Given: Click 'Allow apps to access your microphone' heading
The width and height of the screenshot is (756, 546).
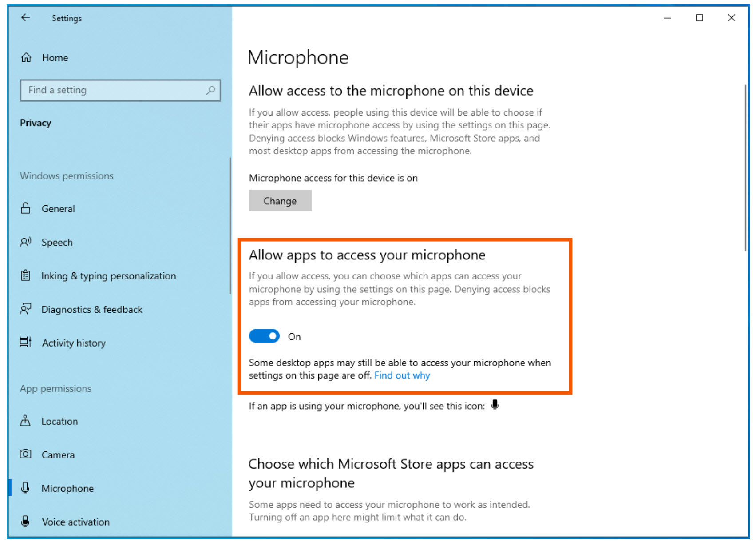Looking at the screenshot, I should tap(367, 255).
